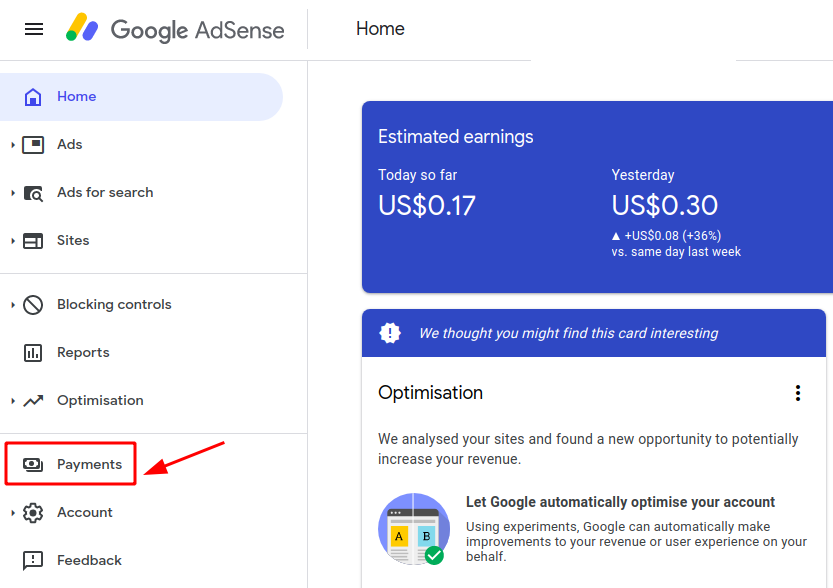
Task: Click the alert badge icon on card banner
Action: pos(390,333)
